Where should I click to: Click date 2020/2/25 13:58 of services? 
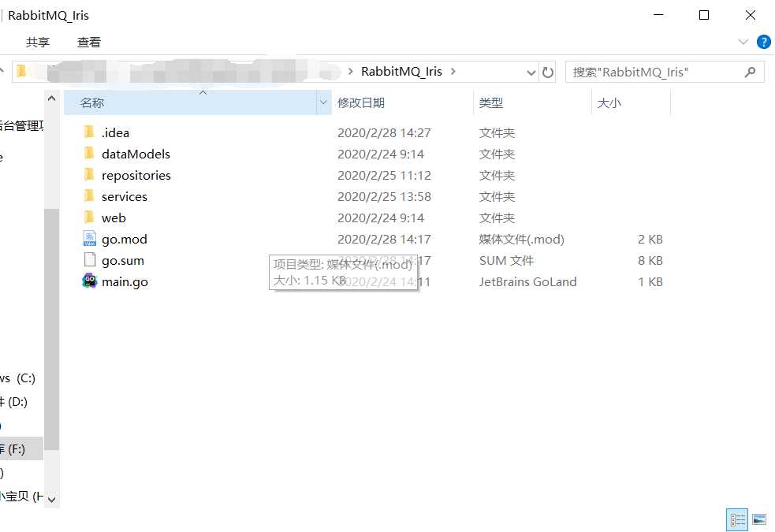point(384,196)
